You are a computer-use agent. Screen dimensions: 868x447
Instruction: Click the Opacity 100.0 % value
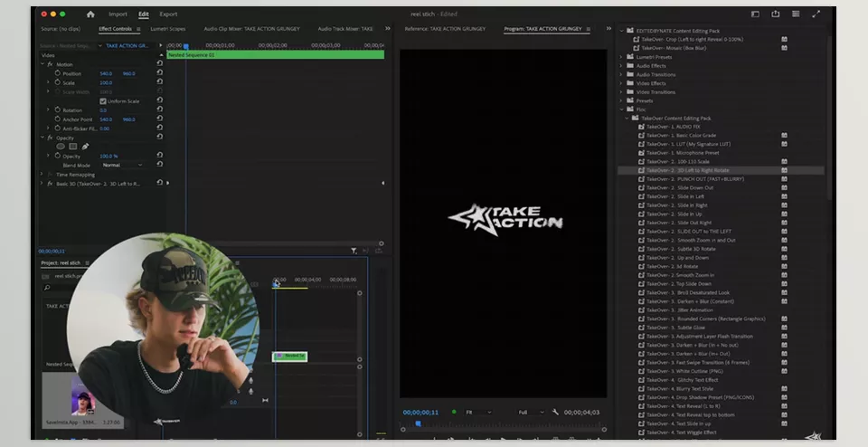108,157
